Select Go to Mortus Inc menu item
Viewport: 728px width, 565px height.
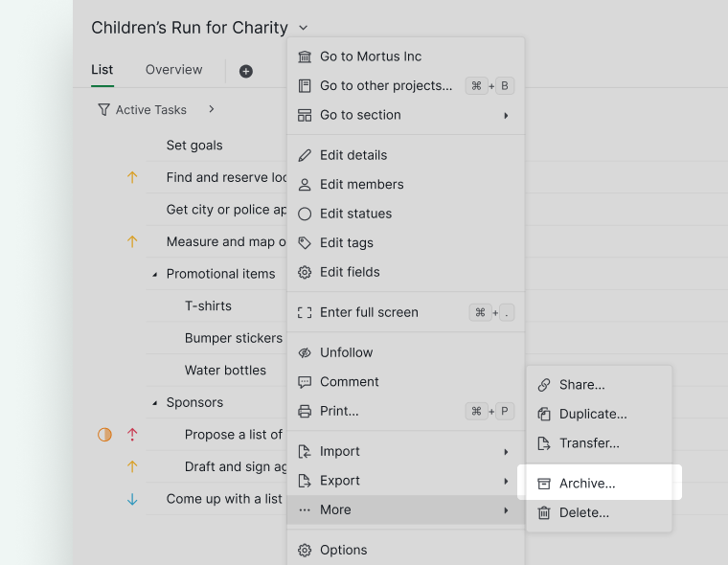[406, 56]
